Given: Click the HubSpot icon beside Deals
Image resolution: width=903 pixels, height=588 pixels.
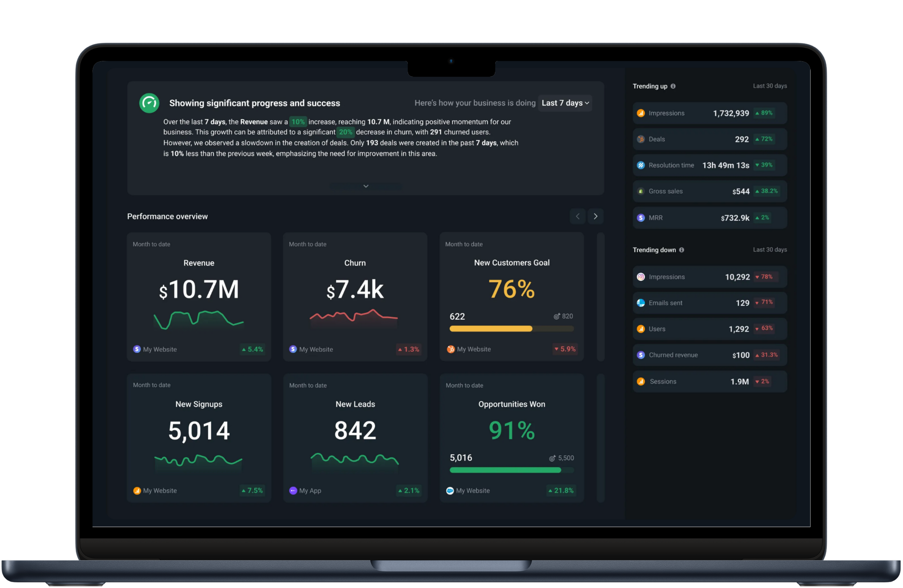Looking at the screenshot, I should [641, 139].
